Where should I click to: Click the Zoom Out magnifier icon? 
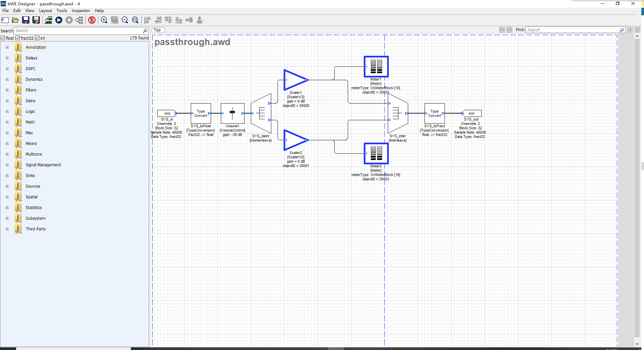(125, 20)
